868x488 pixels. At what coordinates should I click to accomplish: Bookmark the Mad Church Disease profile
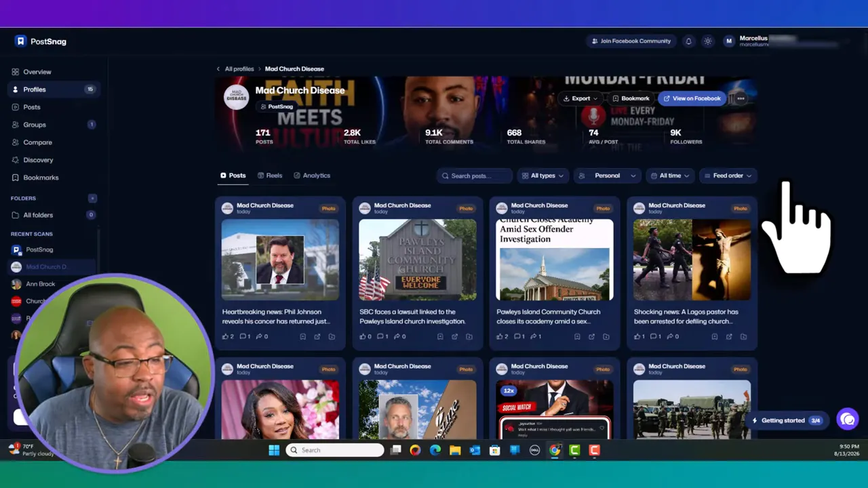[630, 98]
